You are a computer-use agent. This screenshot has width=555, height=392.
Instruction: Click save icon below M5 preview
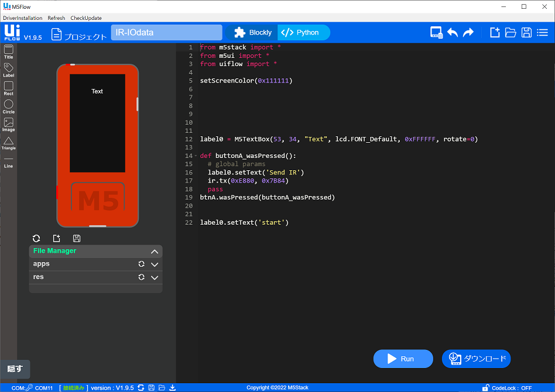(x=77, y=238)
